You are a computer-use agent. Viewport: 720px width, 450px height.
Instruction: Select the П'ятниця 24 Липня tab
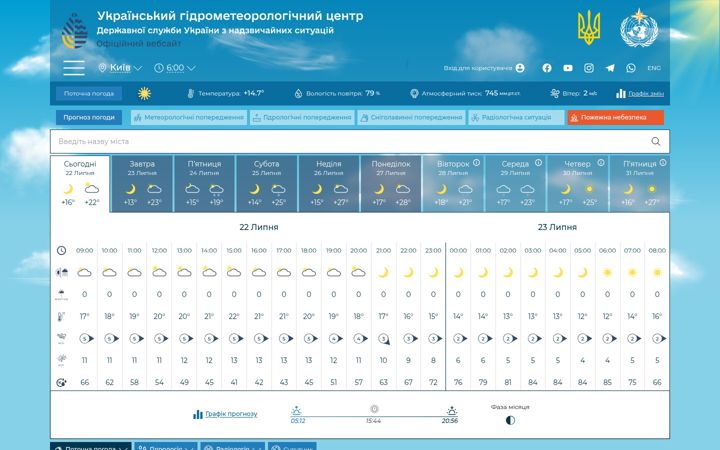click(204, 184)
